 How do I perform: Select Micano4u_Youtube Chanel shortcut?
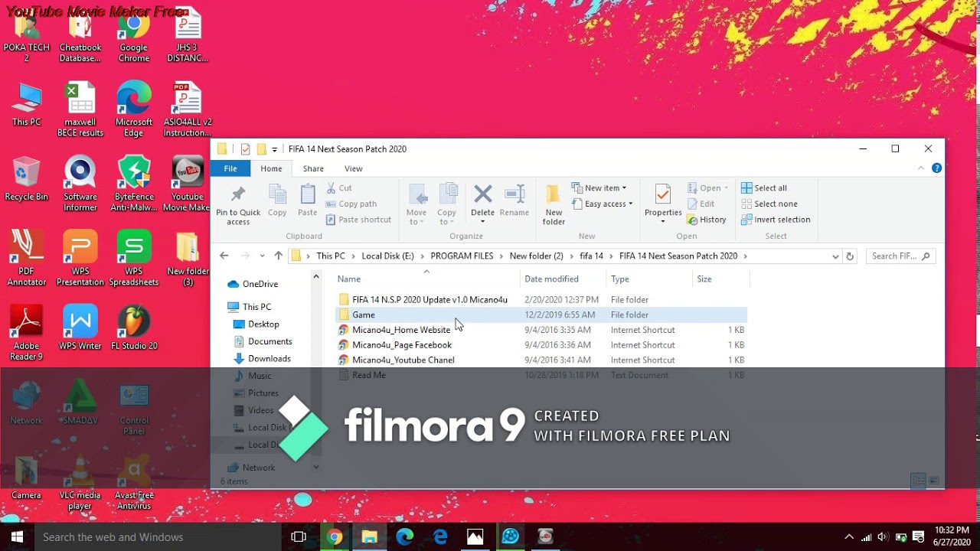[541, 360]
